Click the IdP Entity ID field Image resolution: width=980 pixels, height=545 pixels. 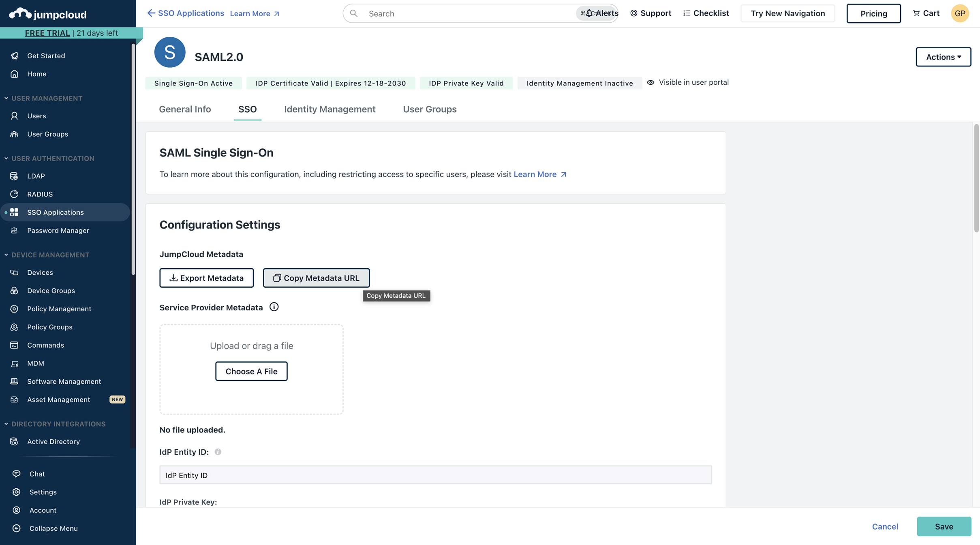coord(435,475)
